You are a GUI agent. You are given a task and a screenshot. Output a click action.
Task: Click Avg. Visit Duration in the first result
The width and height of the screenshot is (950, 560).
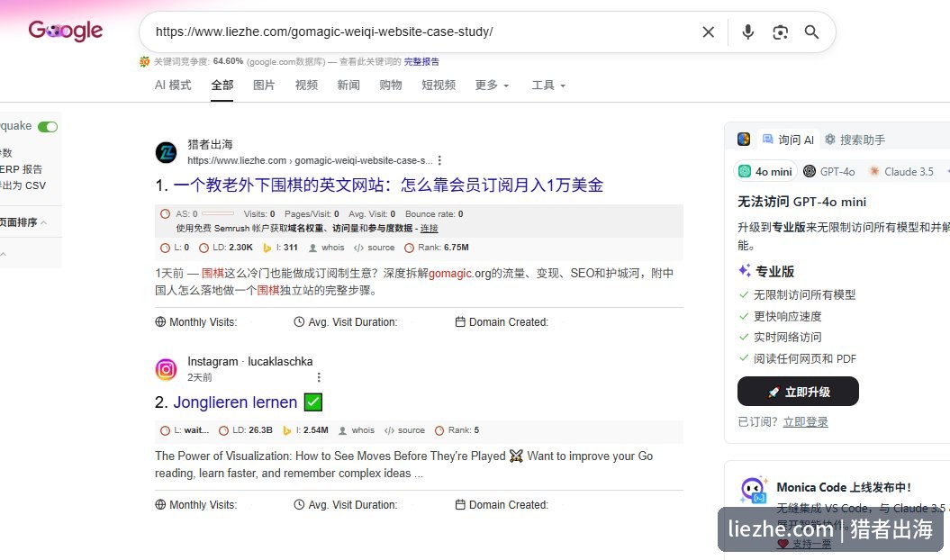pos(346,321)
